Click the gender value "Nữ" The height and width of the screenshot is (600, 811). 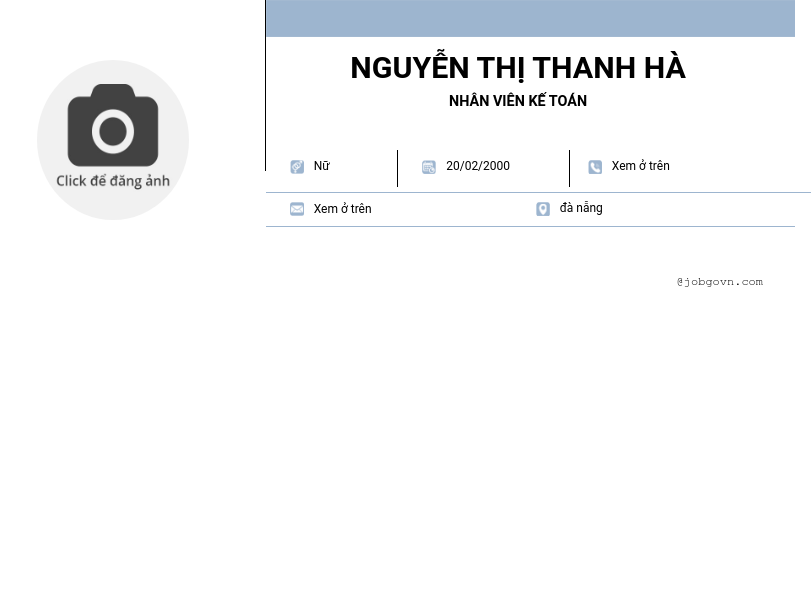coord(321,166)
